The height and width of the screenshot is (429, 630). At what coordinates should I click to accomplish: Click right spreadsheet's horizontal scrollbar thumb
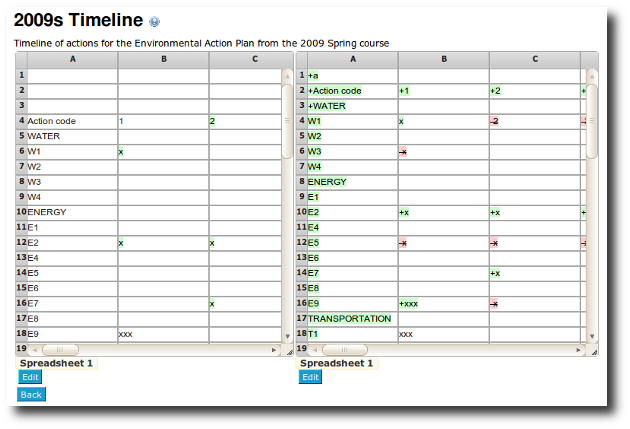point(344,350)
